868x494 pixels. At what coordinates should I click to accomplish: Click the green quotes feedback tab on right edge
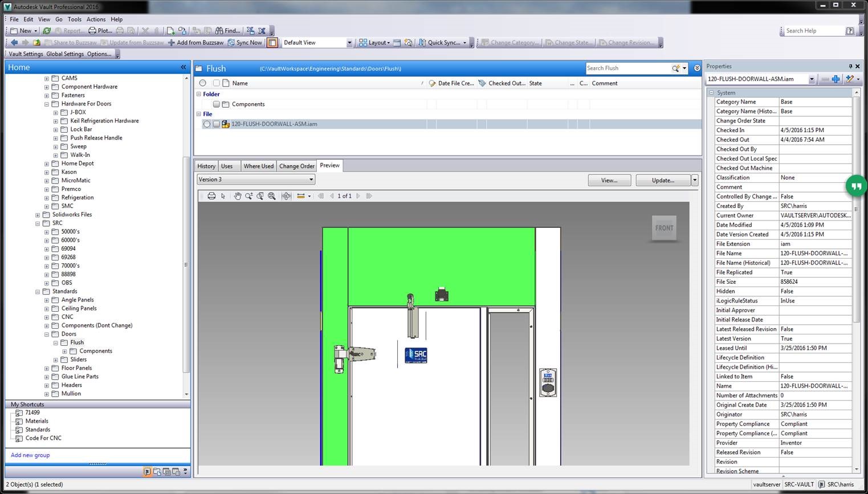855,186
